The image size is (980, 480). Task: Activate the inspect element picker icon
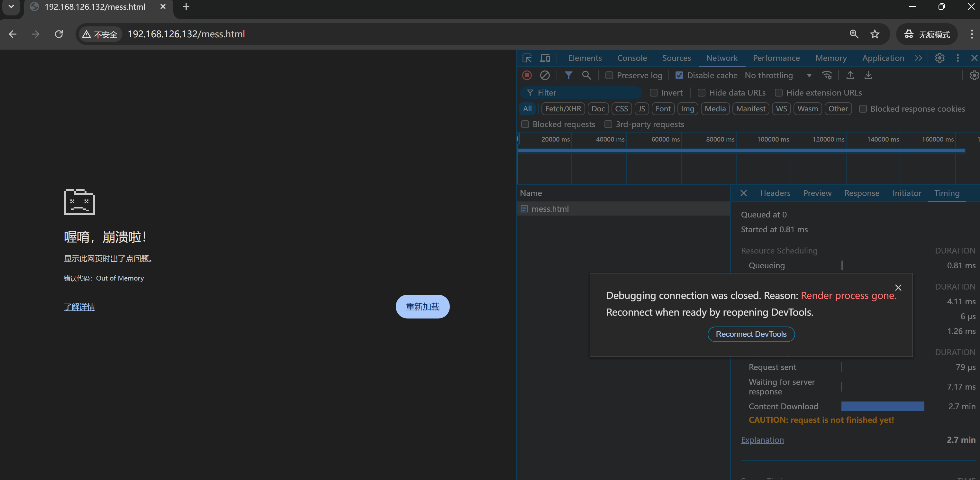tap(527, 58)
